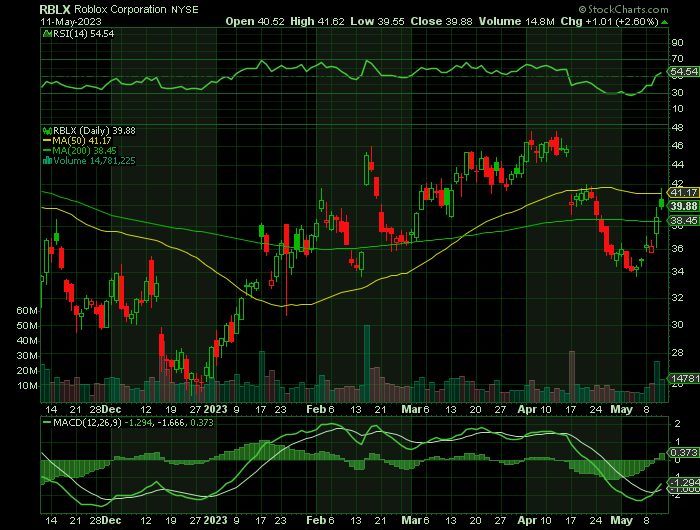Click the green line marker before MACD(12,26,9)

pos(47,422)
